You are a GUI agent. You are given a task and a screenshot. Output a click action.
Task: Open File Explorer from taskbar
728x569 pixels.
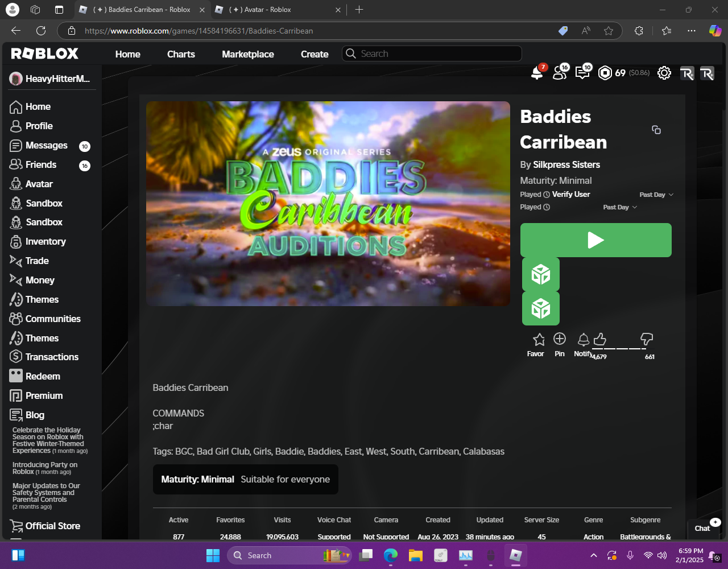pyautogui.click(x=416, y=555)
